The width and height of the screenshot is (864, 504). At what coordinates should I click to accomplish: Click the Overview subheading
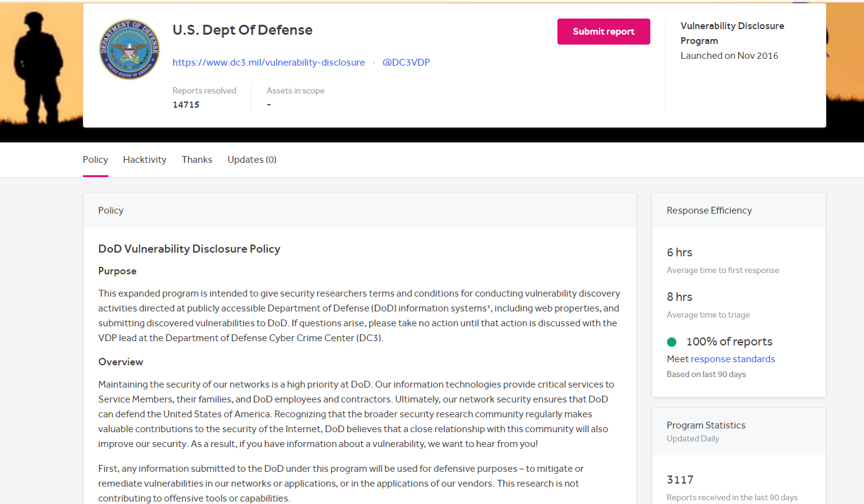121,362
